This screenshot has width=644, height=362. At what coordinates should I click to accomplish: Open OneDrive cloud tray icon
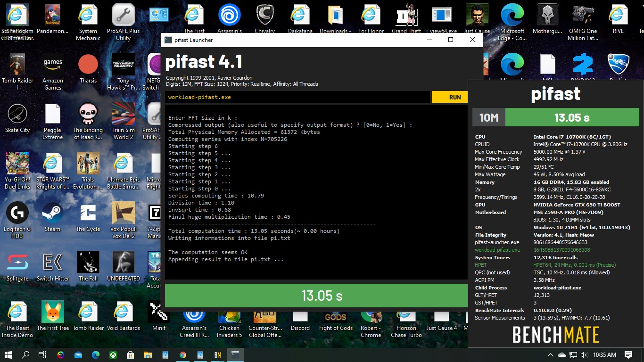pyautogui.click(x=561, y=354)
